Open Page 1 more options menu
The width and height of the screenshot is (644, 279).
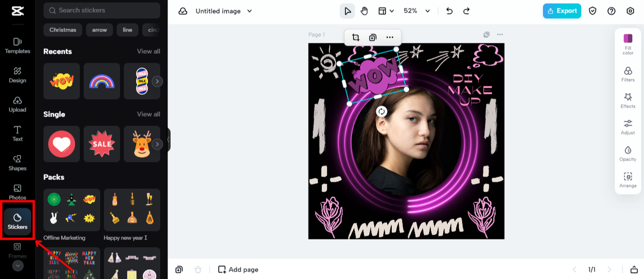pyautogui.click(x=500, y=35)
